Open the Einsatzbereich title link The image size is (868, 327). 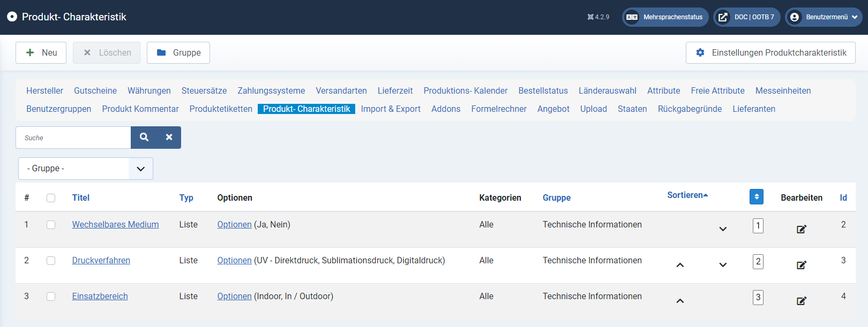point(100,296)
